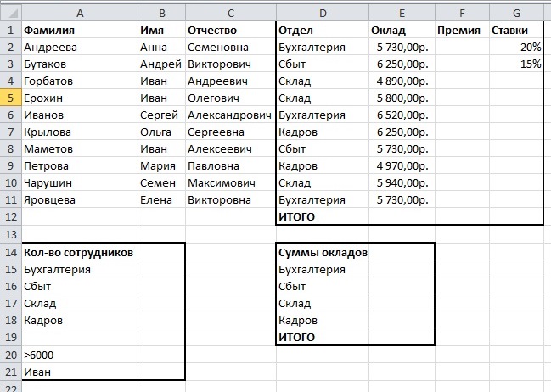Click 'ИТОГО' in row 12
Image resolution: width=551 pixels, height=392 pixels.
[323, 216]
